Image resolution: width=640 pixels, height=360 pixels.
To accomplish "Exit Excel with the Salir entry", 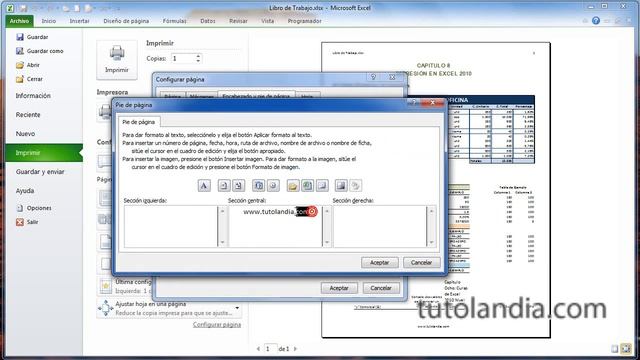I will 27,222.
